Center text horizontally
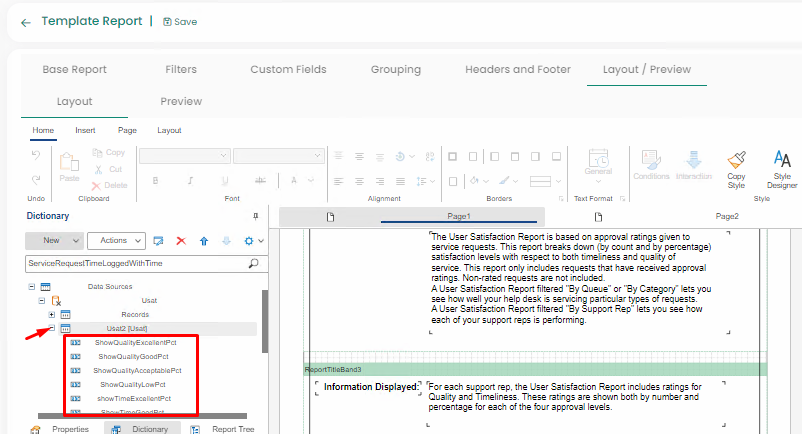Screen dimensions: 802x434 [359, 181]
